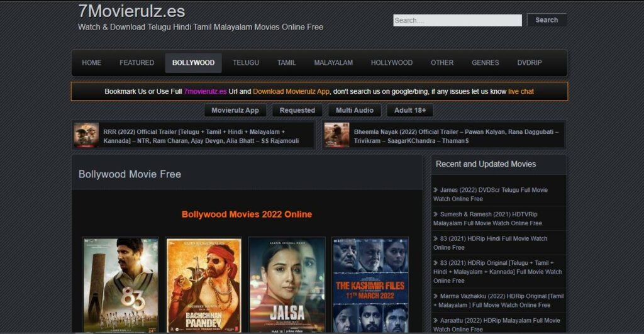Open the Jalsa movie poster

(x=287, y=285)
